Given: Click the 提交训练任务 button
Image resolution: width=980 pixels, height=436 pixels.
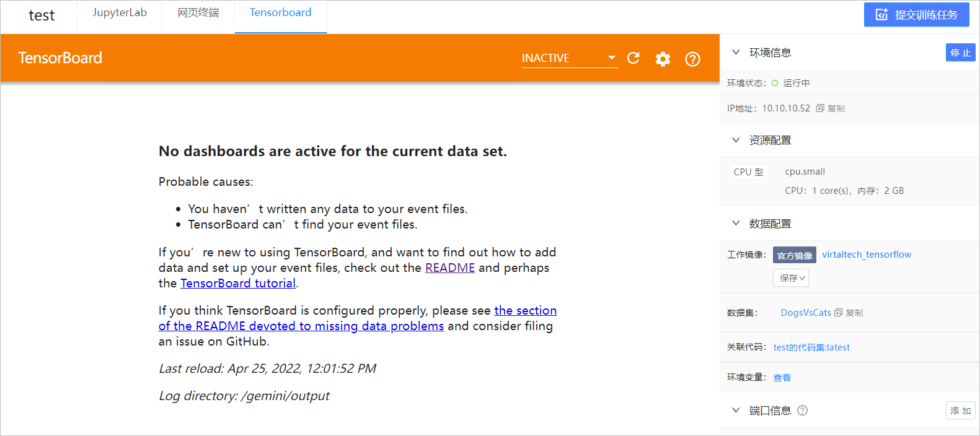Looking at the screenshot, I should (x=916, y=15).
